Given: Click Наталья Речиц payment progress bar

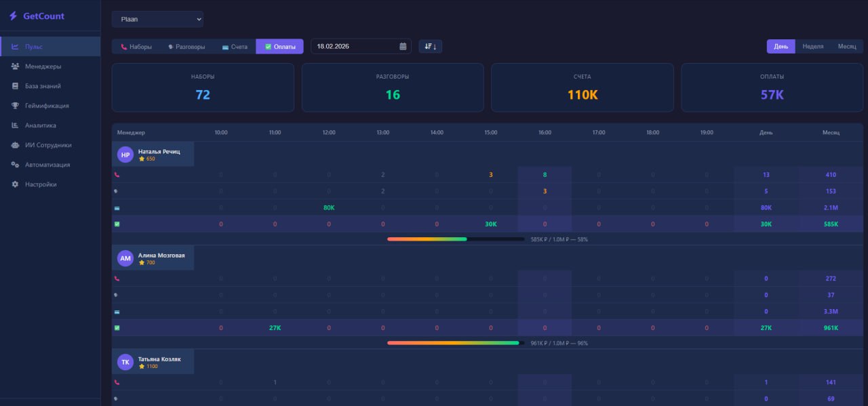Looking at the screenshot, I should [x=455, y=239].
